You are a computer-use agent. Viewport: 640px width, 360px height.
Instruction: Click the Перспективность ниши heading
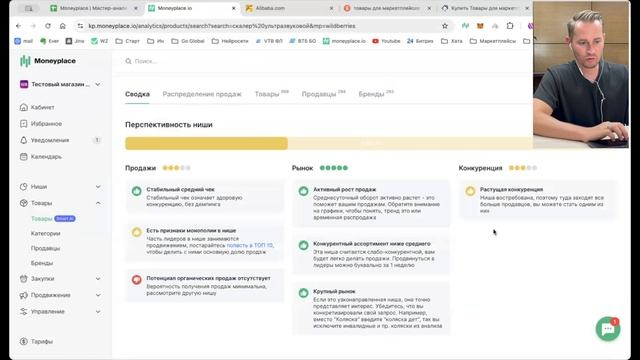(x=169, y=125)
